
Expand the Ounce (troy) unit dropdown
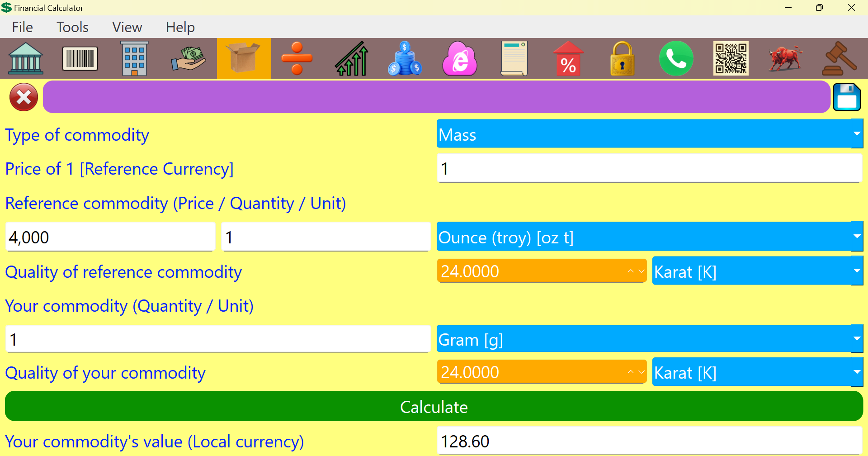(x=857, y=236)
